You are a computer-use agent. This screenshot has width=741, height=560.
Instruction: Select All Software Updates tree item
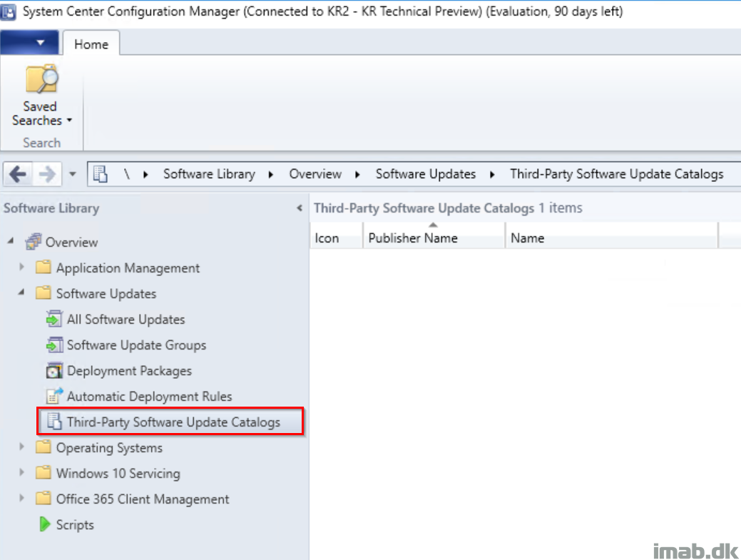click(126, 320)
